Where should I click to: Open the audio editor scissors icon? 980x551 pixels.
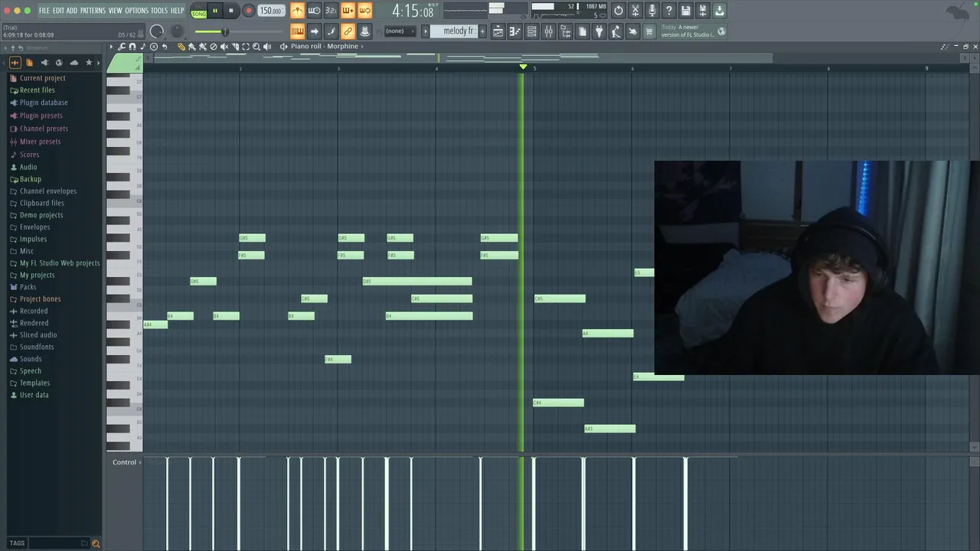click(635, 11)
